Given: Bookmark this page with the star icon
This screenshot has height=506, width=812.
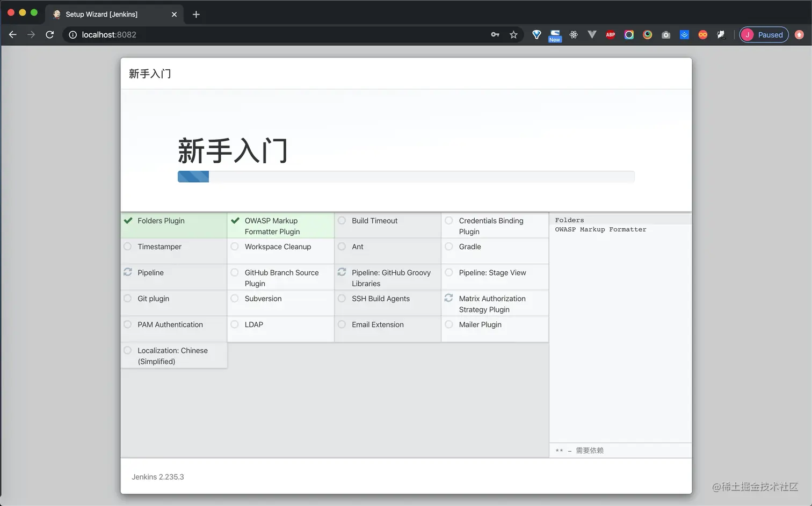Looking at the screenshot, I should [x=513, y=34].
